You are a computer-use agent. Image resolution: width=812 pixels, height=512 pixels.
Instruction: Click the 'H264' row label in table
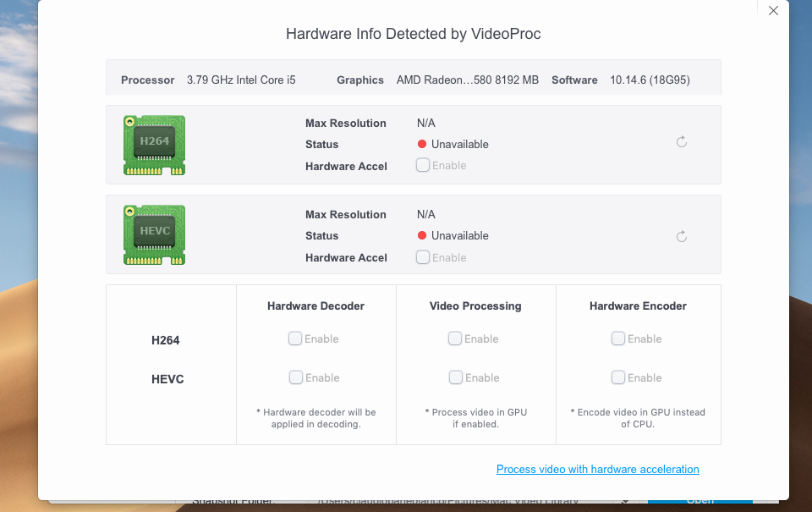[x=165, y=340]
